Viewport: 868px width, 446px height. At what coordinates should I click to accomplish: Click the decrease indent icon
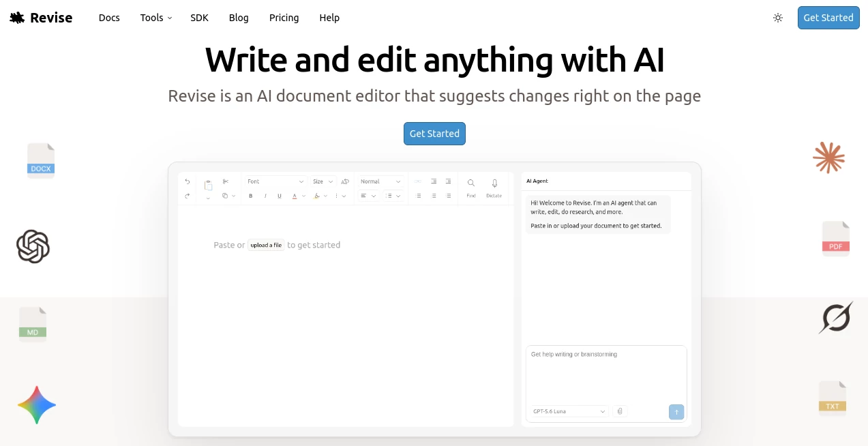click(x=434, y=181)
